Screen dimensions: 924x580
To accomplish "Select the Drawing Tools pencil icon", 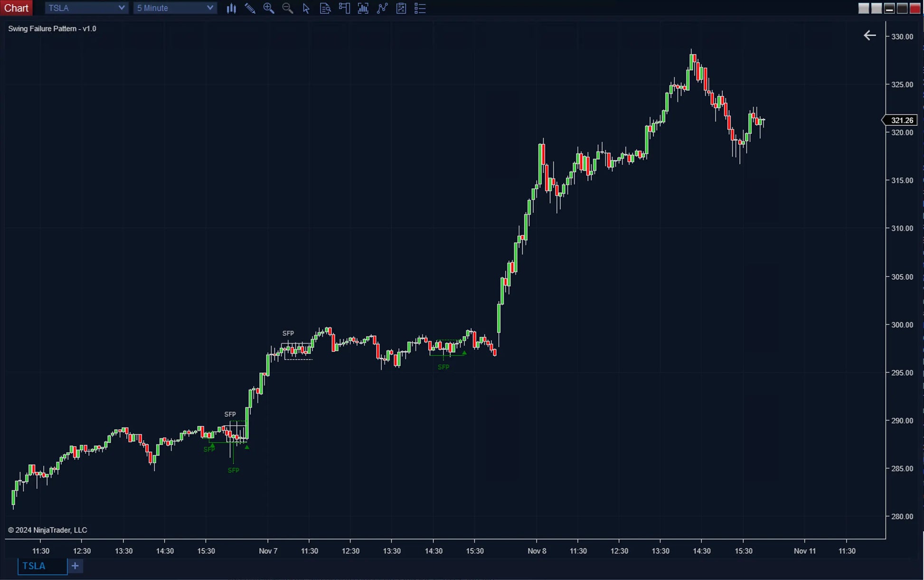I will (x=250, y=8).
